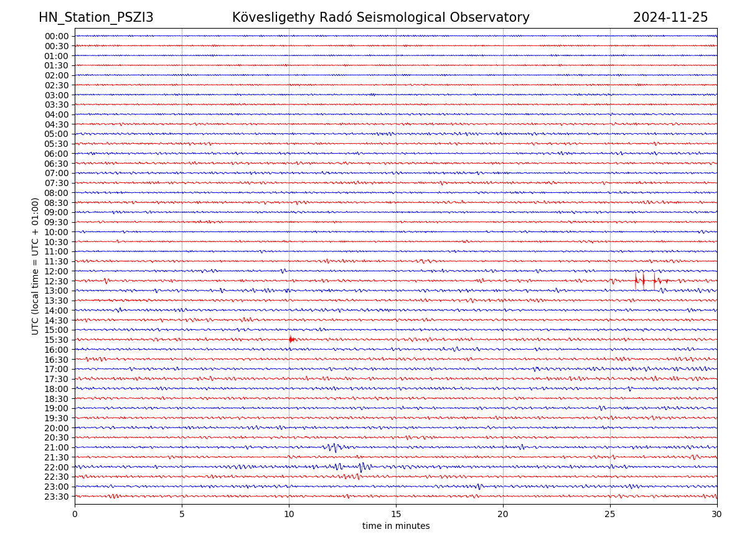Click the x-axis tick label 0
This screenshot has height=560, width=747.
(x=75, y=514)
